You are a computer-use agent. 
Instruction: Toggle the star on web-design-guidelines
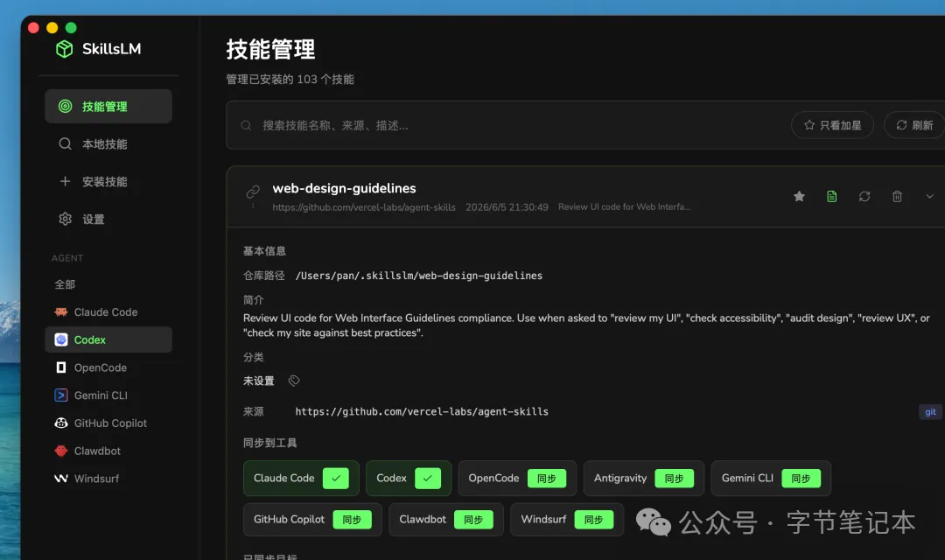[799, 197]
